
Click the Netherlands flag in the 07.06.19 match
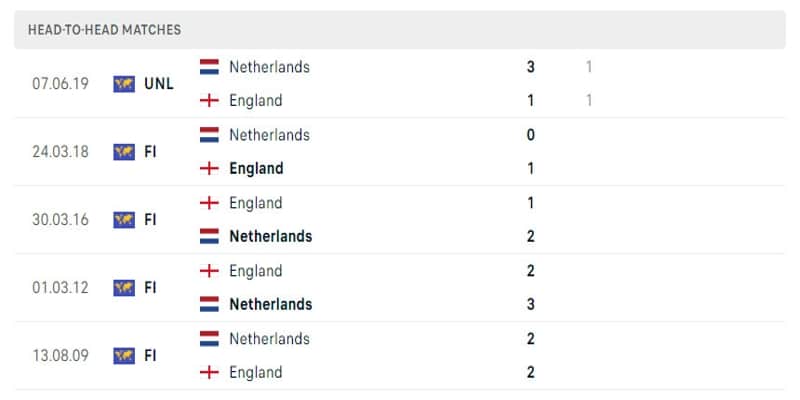(x=209, y=67)
